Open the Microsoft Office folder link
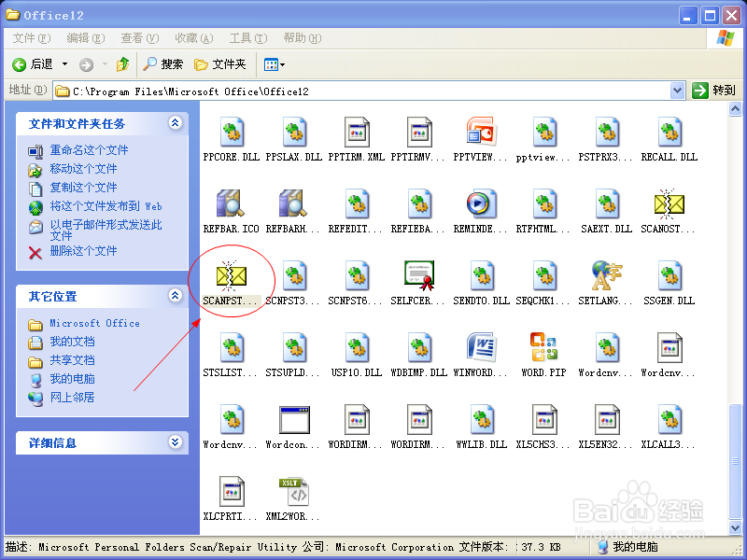This screenshot has width=747, height=560. coord(95,323)
